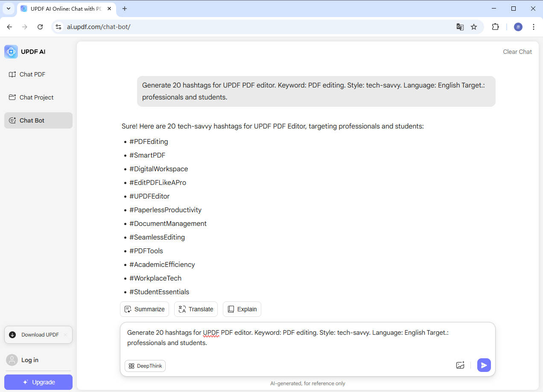The image size is (543, 392).
Task: Click the Translate button
Action: (196, 309)
